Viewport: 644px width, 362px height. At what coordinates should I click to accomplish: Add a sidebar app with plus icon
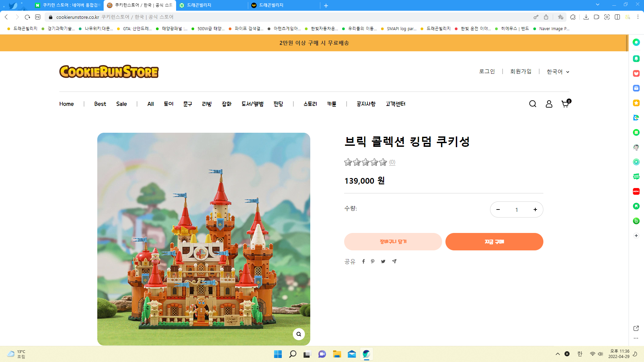coord(636,236)
